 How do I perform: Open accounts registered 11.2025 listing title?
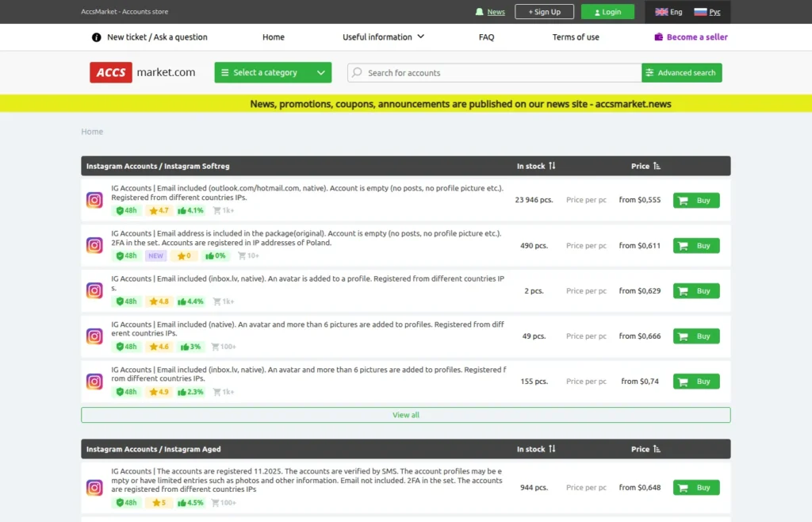pyautogui.click(x=307, y=480)
